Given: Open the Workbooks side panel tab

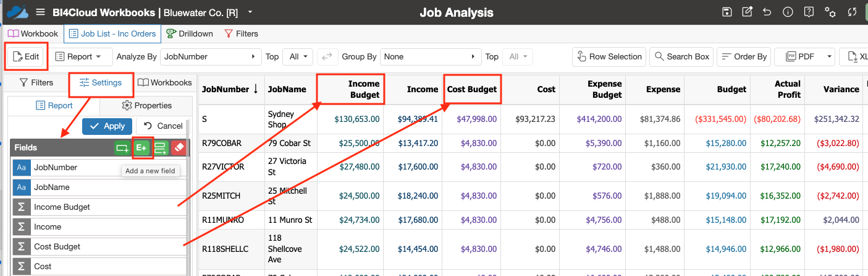Looking at the screenshot, I should tap(164, 82).
